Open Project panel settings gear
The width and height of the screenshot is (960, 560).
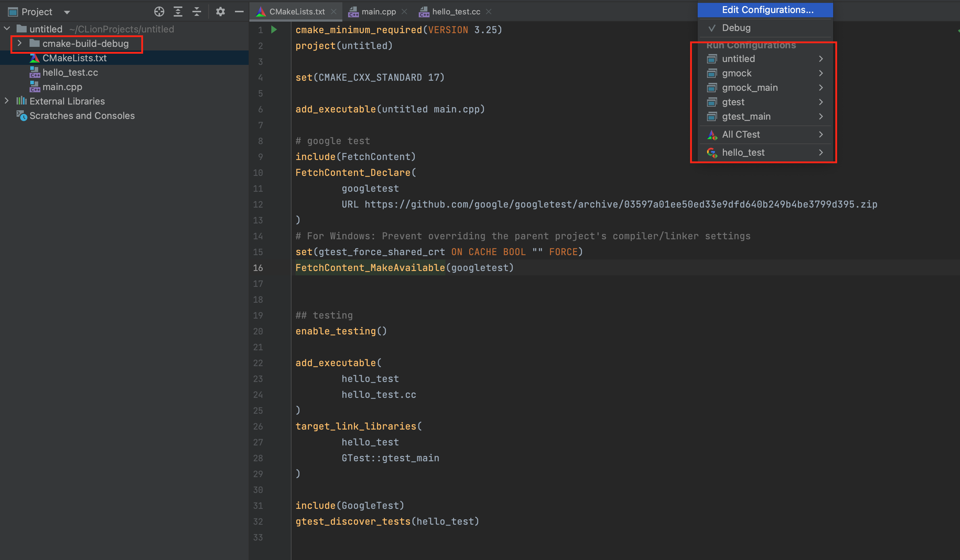point(220,12)
